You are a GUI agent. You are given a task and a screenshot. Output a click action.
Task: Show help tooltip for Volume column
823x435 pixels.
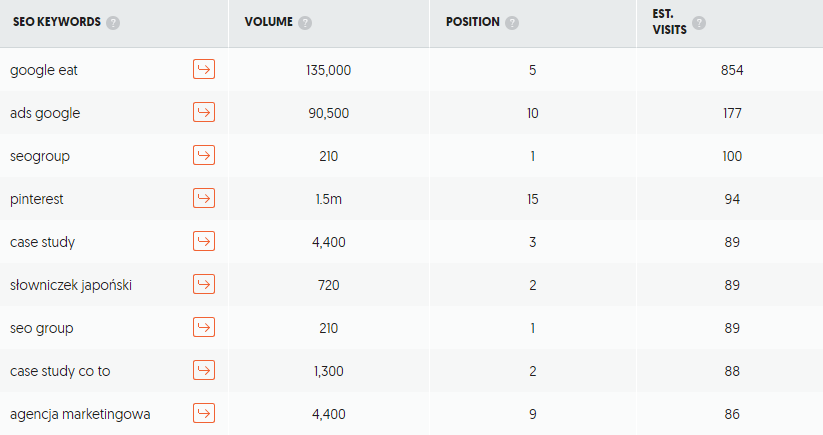click(305, 23)
